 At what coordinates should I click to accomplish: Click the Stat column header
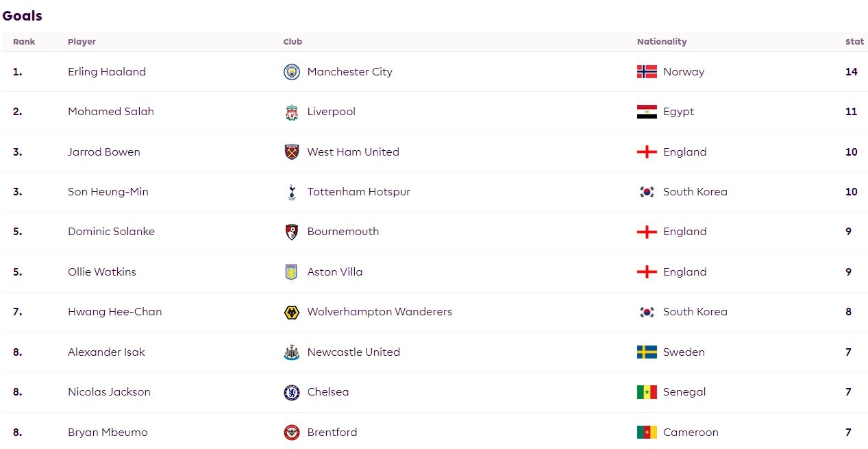coord(854,42)
